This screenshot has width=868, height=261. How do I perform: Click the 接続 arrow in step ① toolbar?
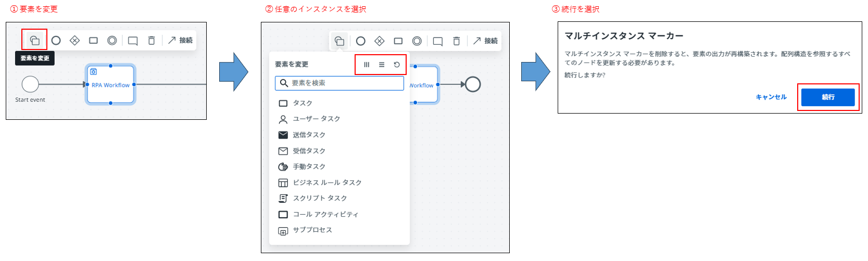click(x=180, y=40)
